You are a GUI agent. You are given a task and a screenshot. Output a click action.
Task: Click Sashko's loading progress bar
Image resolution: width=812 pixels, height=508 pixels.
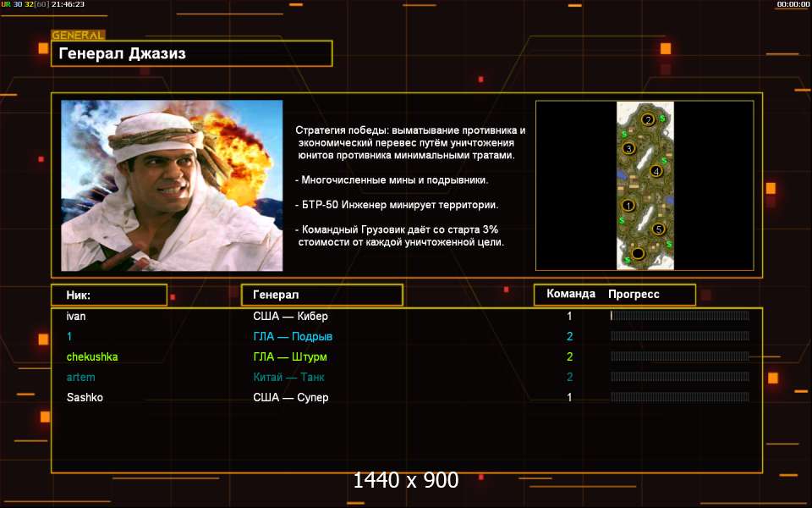(679, 397)
